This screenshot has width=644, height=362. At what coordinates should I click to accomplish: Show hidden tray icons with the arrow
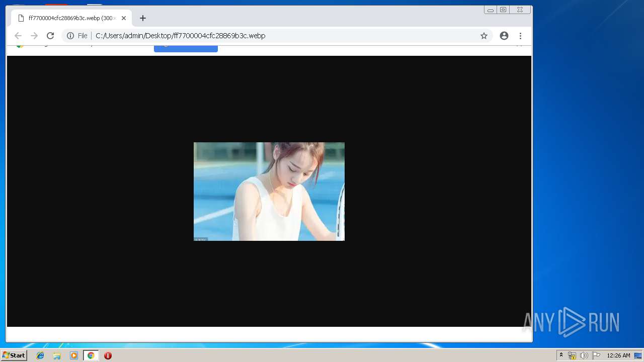561,355
